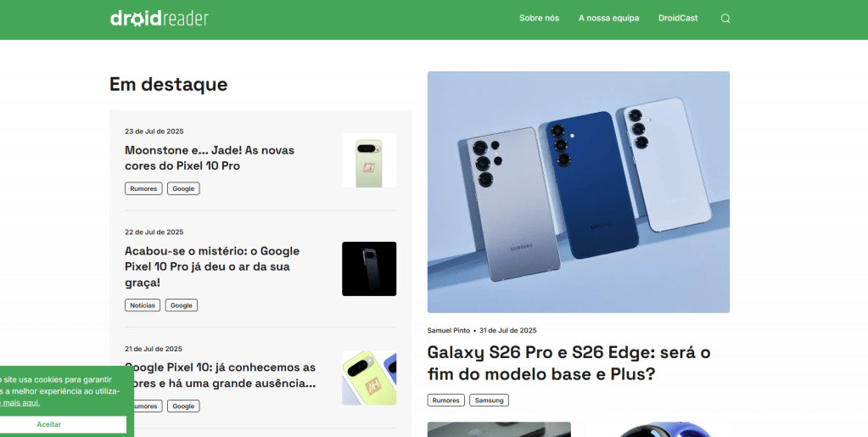Visit the DroidCast menu link

678,19
